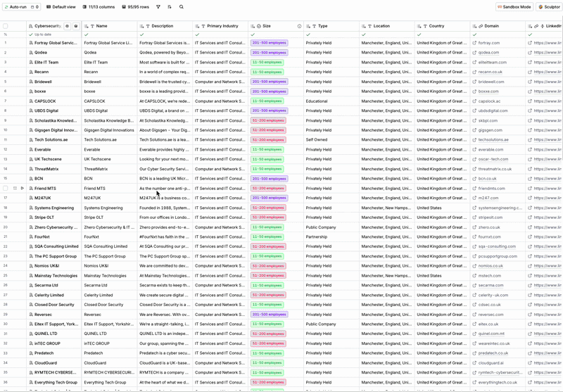Open the 95/95 rows selector
The width and height of the screenshot is (563, 392).
(135, 7)
